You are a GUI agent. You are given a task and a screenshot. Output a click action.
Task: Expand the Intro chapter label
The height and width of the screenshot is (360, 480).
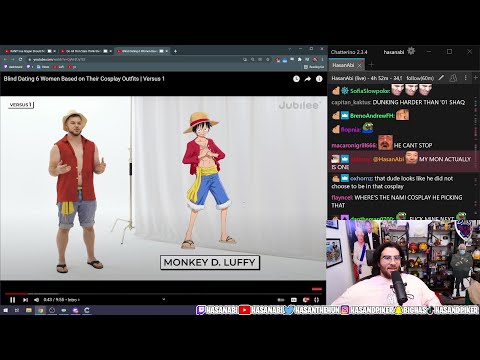74,300
